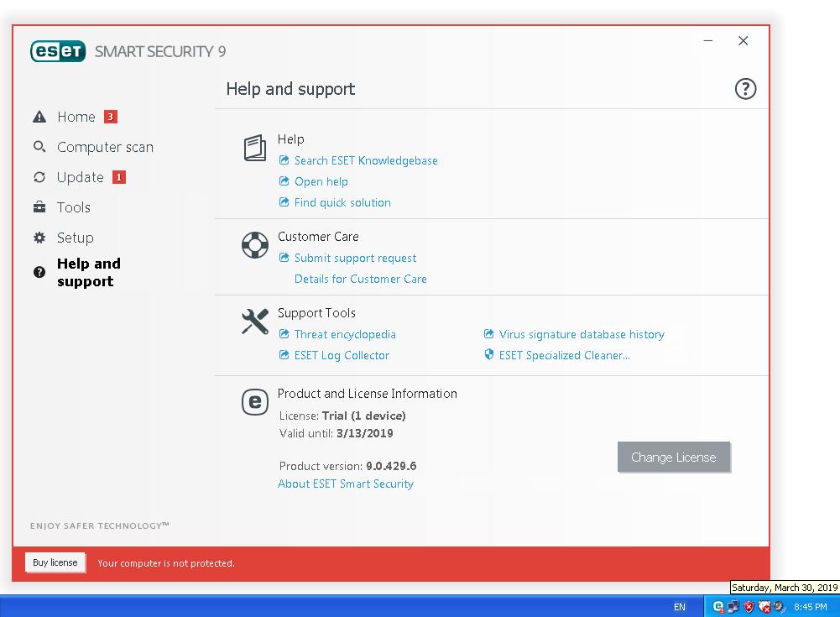Viewport: 840px width, 617px height.
Task: Click the Help and support question icon in sidebar
Action: pos(39,272)
